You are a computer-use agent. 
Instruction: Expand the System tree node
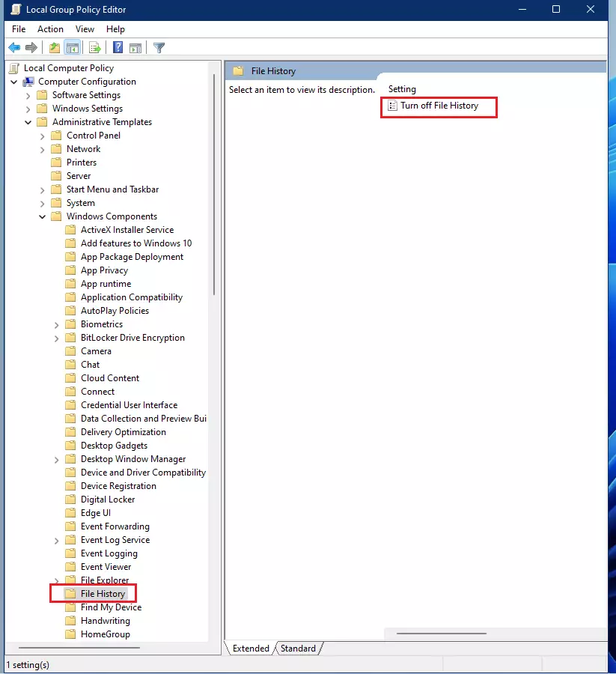pyautogui.click(x=43, y=202)
